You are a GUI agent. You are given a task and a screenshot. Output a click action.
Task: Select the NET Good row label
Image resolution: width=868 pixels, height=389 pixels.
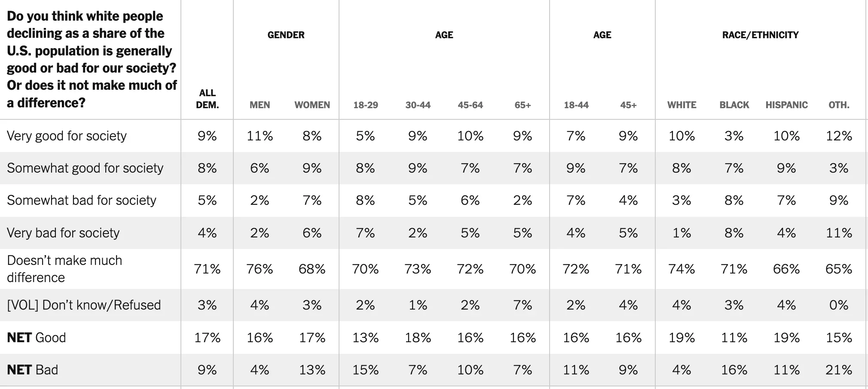pos(37,337)
